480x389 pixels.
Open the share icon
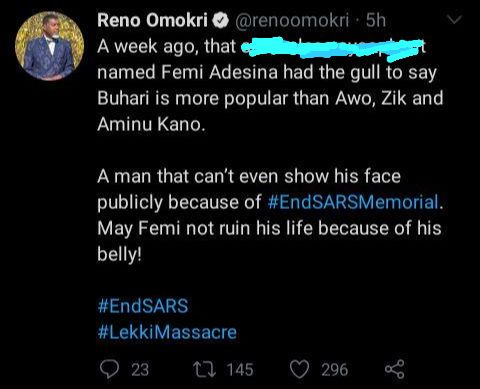tap(395, 369)
